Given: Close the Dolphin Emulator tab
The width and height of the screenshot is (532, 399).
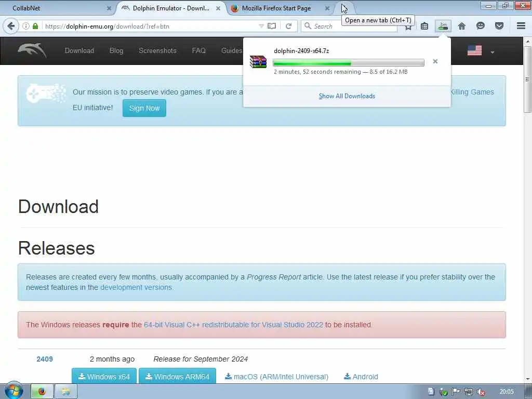Looking at the screenshot, I should pyautogui.click(x=218, y=8).
